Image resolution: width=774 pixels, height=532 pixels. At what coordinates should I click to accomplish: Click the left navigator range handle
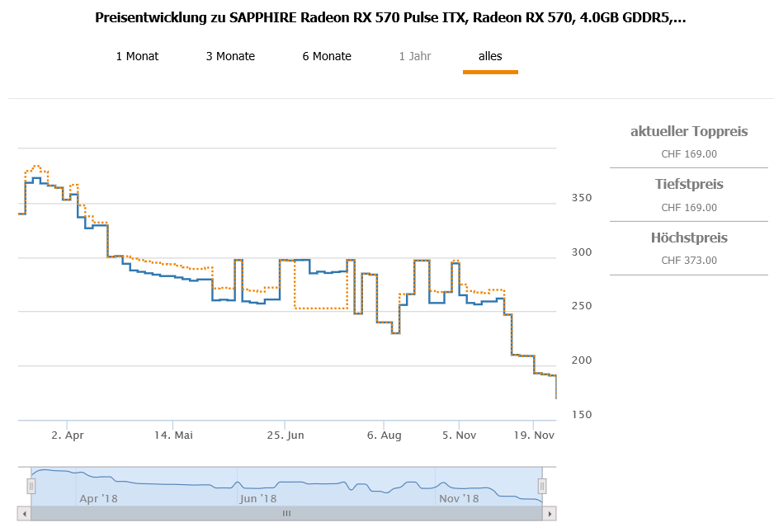[x=31, y=485]
